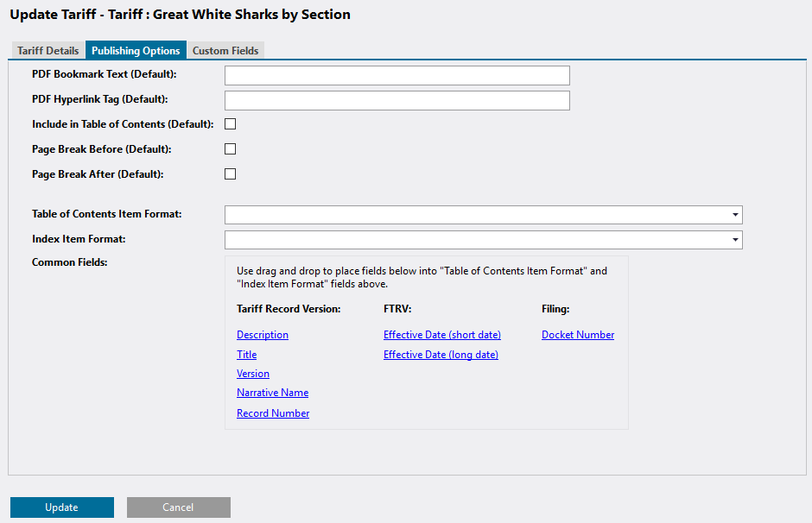Viewport: 812px width, 523px height.
Task: Open the Custom Fields tab
Action: (x=225, y=50)
